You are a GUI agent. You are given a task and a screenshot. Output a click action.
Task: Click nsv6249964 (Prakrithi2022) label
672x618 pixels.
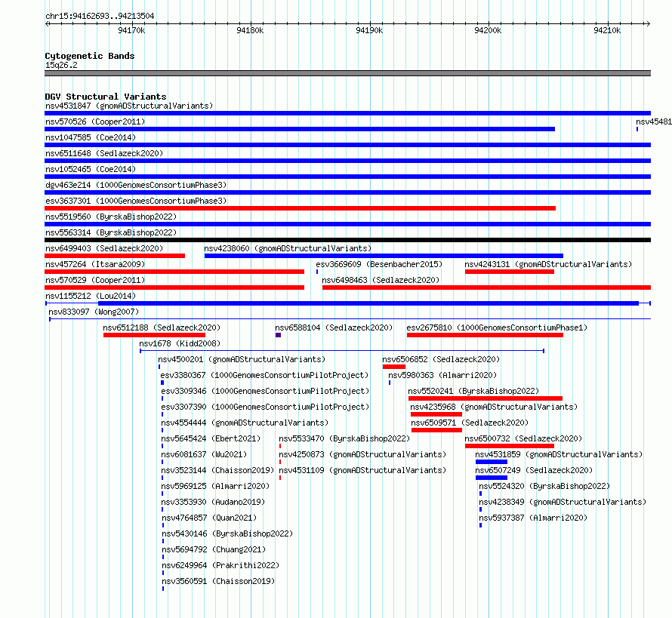pos(220,565)
